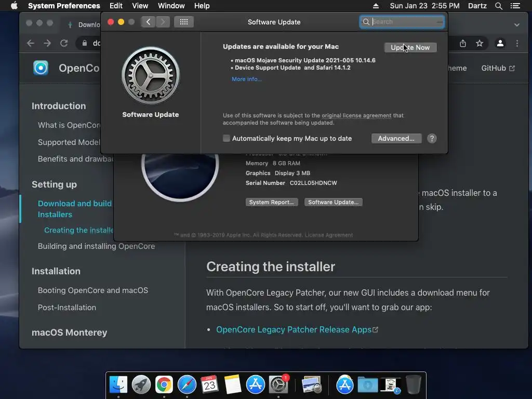Open the Window menu
The width and height of the screenshot is (532, 399).
pos(171,6)
